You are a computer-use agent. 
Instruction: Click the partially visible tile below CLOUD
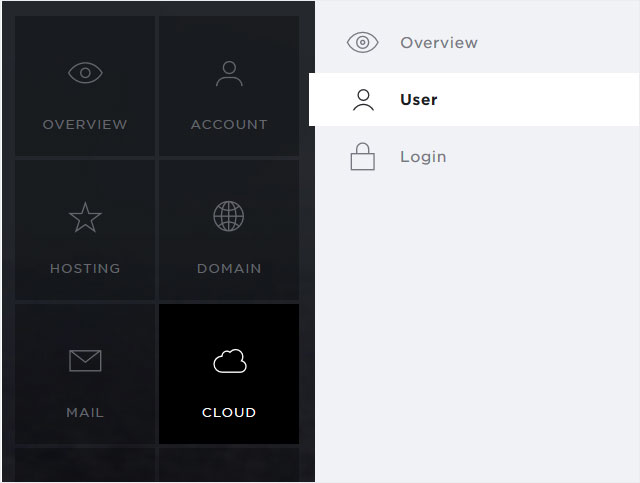click(229, 465)
